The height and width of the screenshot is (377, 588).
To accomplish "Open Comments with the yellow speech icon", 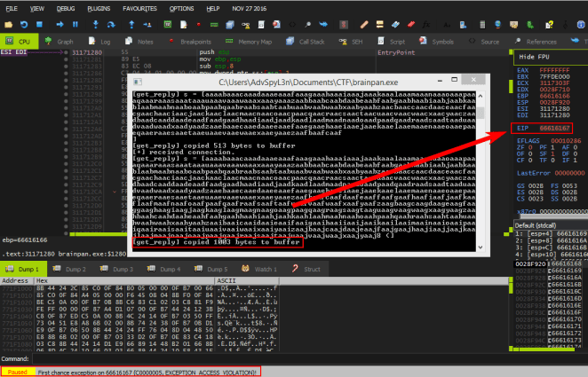I will (x=379, y=25).
